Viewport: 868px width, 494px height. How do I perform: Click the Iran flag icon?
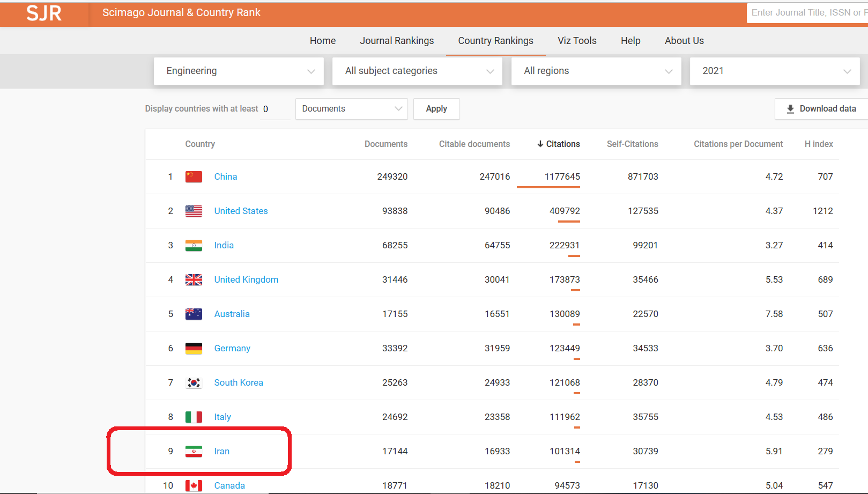(194, 451)
